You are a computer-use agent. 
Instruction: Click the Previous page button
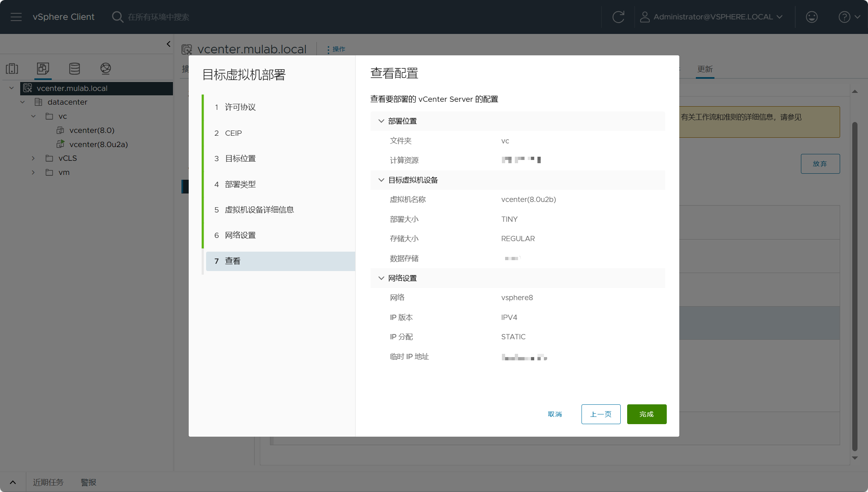click(601, 414)
